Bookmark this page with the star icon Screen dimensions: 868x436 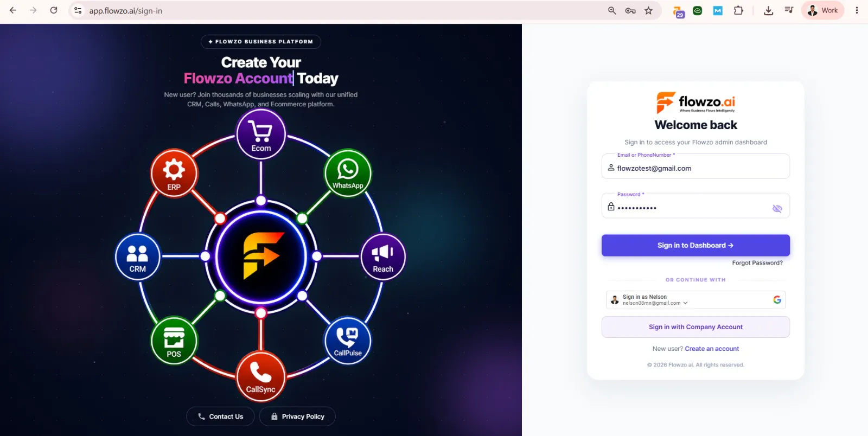coord(648,10)
